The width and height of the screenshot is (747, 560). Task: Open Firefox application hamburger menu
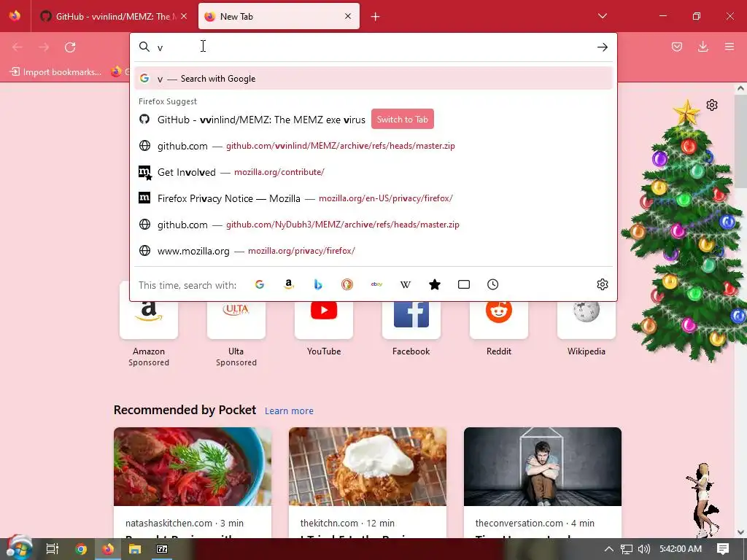[x=729, y=47]
